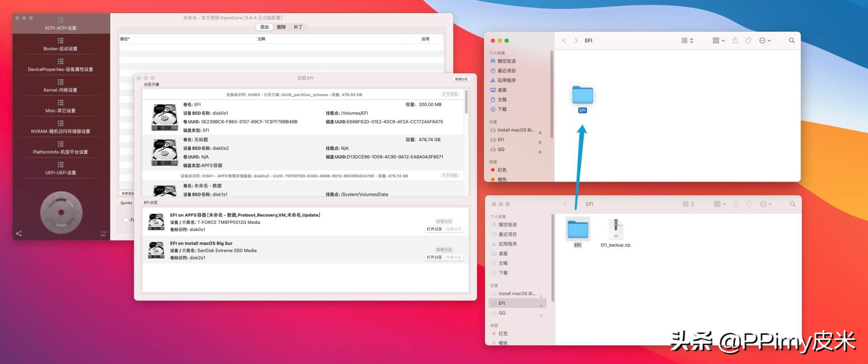Open group-by dropdown in upper Finder
Screen dimensions: 868x364
point(718,41)
